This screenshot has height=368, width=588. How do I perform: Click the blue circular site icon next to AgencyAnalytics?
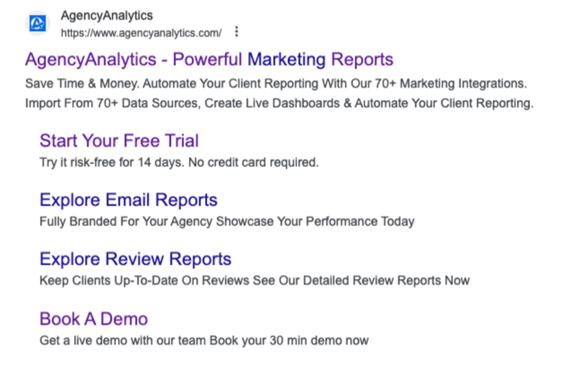(x=37, y=23)
